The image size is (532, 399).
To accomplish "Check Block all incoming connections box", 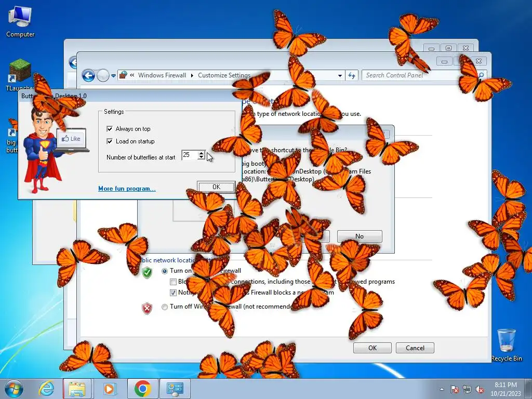I will pos(173,282).
